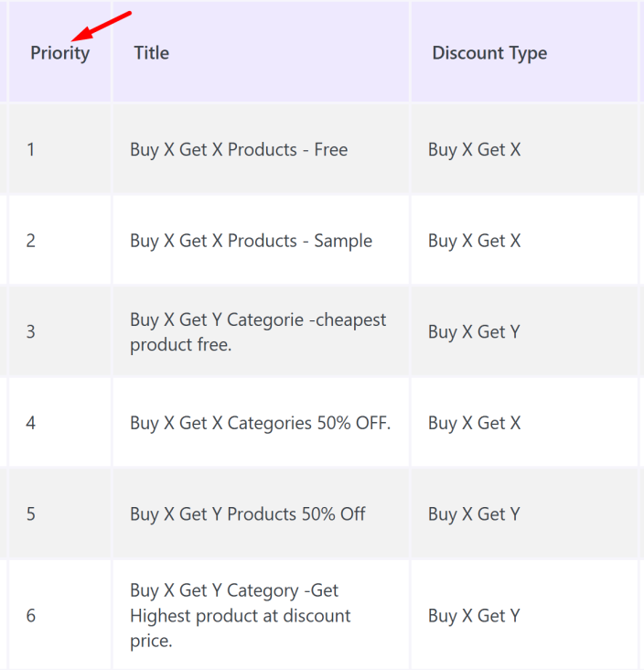Sort by the Priority column header
The width and height of the screenshot is (644, 670).
59,53
